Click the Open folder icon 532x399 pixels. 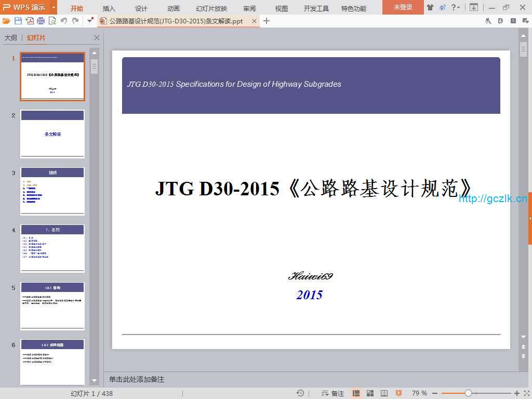pos(6,21)
